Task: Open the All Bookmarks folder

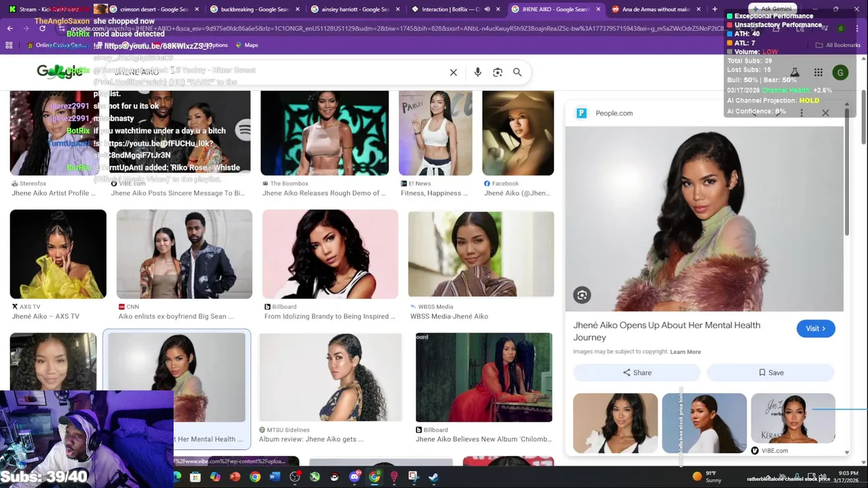Action: click(838, 45)
